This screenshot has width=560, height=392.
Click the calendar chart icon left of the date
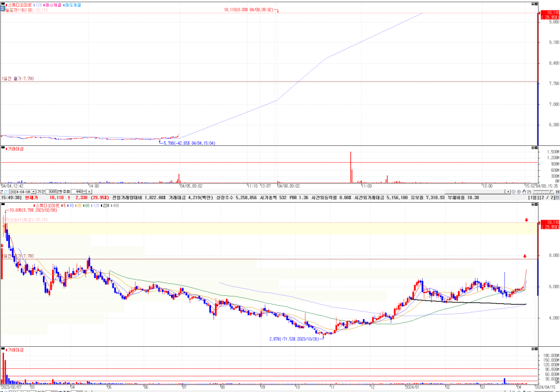[x=6, y=192]
